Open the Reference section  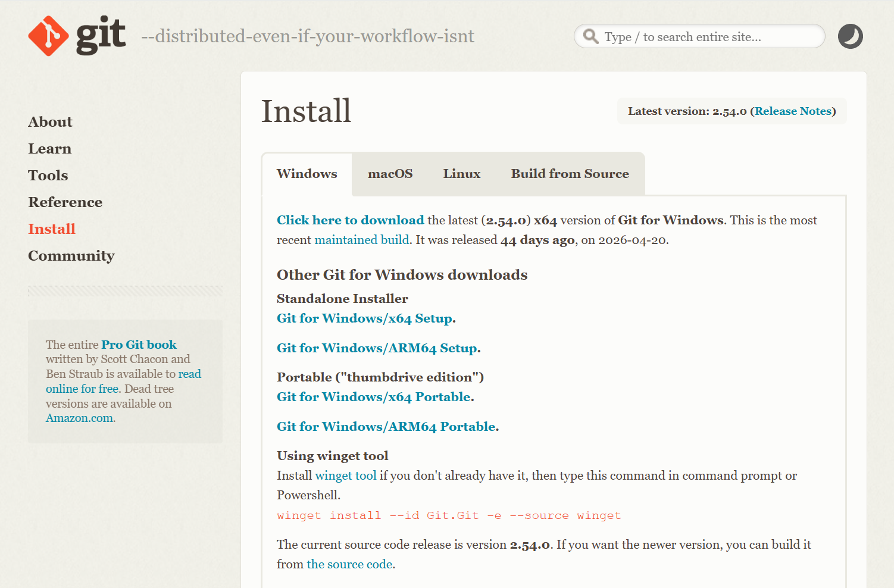point(65,202)
